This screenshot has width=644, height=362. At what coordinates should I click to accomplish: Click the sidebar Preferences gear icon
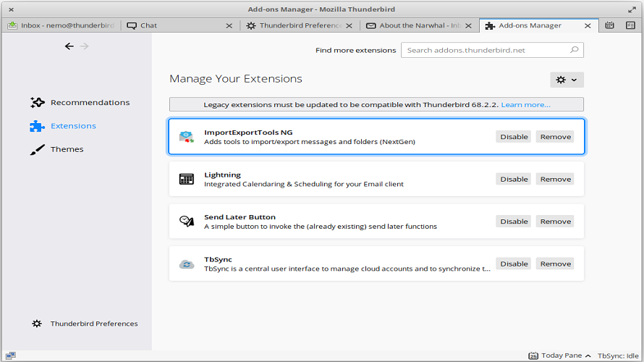point(37,324)
